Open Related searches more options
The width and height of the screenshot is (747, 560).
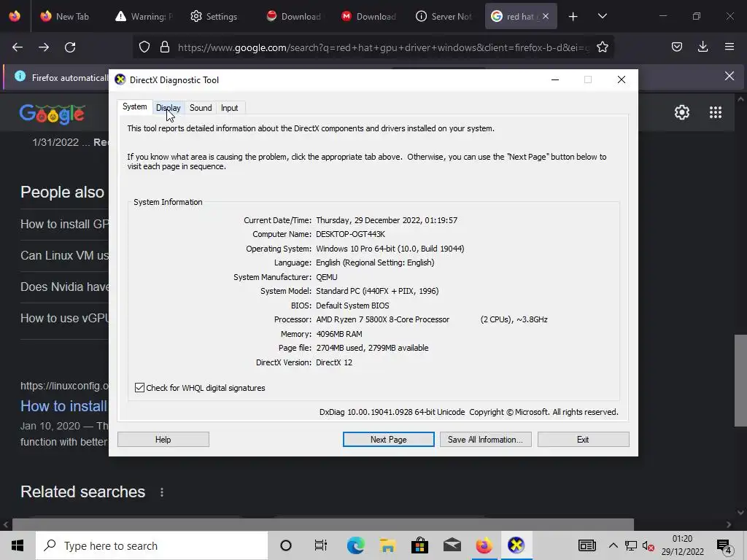tap(162, 492)
